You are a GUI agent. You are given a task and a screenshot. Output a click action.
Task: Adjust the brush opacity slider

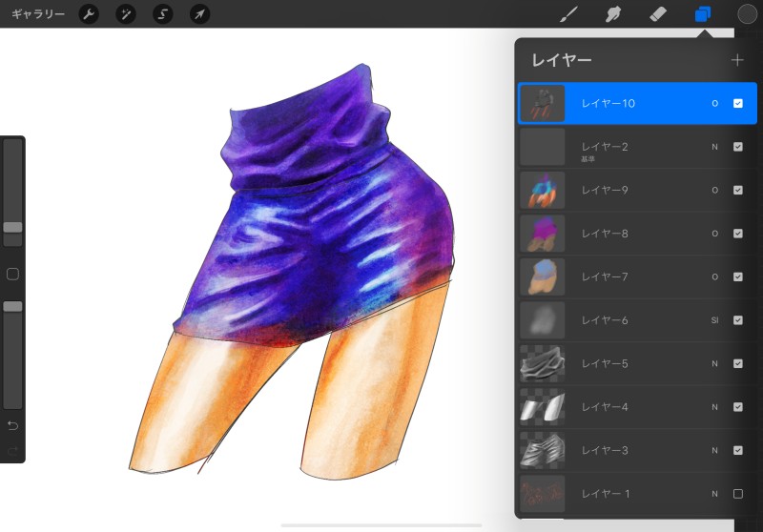point(12,306)
